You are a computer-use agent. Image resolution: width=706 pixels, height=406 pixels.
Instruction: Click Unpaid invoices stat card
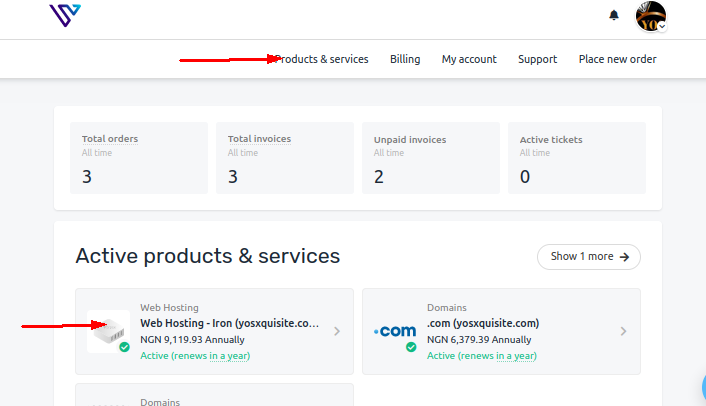click(431, 158)
